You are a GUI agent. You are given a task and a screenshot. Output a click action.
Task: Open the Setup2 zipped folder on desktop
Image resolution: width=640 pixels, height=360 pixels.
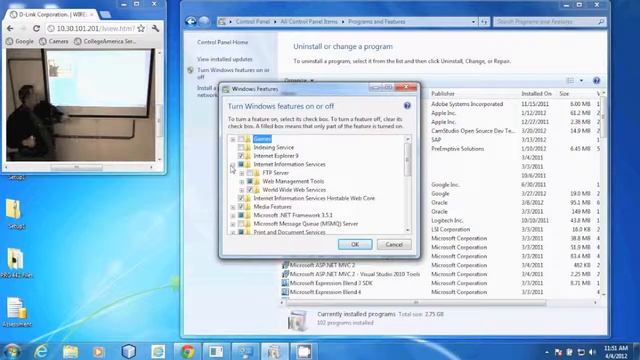coord(15,214)
